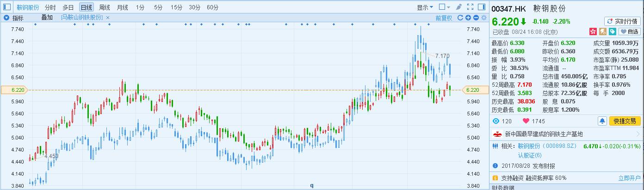
Task: Click the 00347.HK stock code
Action: (x=509, y=9)
